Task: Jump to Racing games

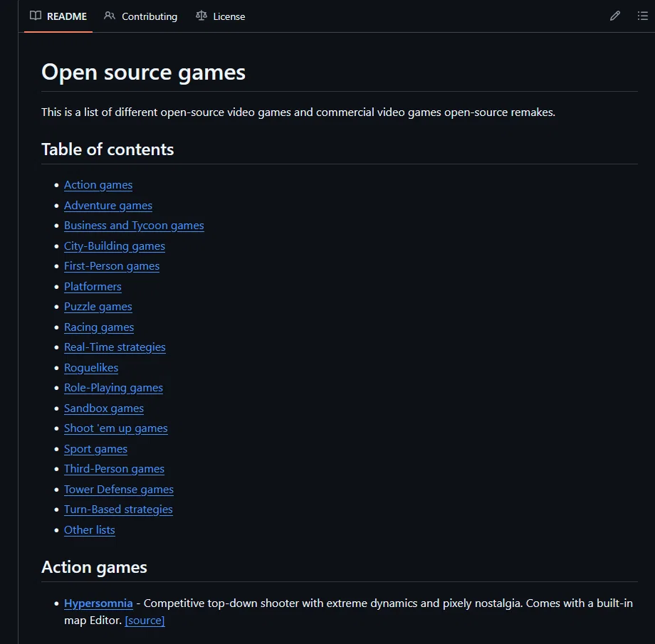Action: [x=99, y=327]
